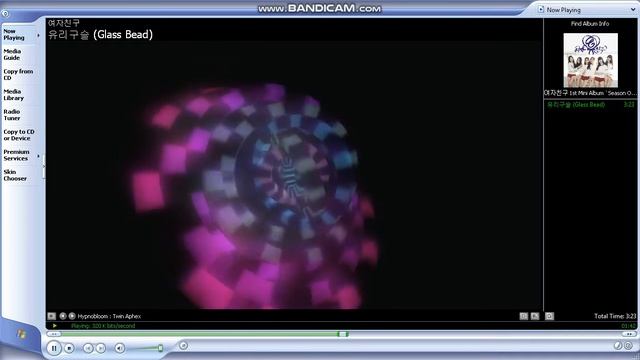View visualization in full screen
The image size is (640, 360).
tap(535, 316)
